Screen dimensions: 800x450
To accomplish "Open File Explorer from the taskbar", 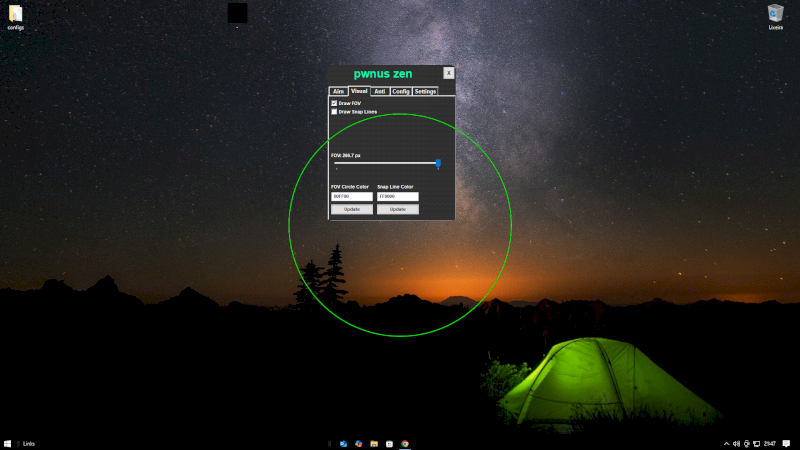I will click(x=373, y=443).
